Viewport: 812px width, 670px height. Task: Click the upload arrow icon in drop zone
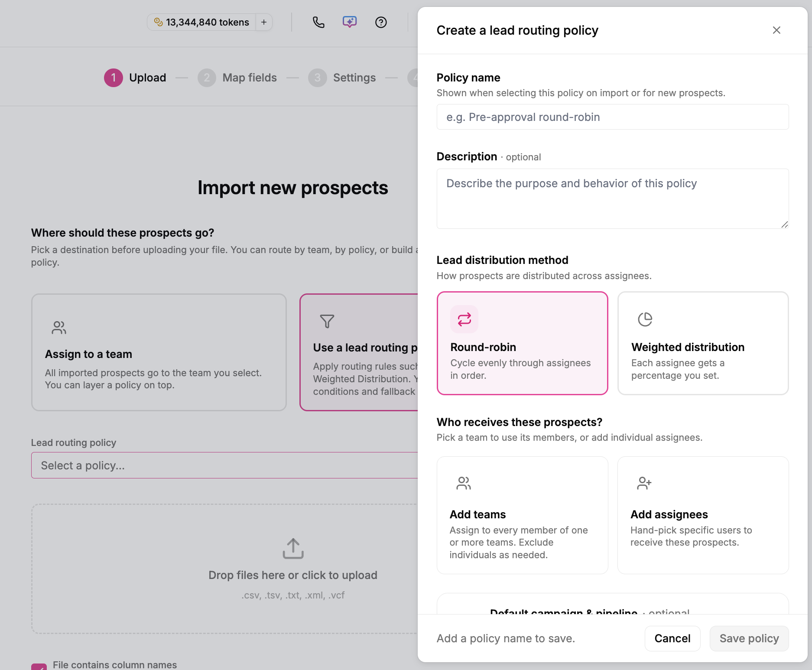click(x=293, y=549)
